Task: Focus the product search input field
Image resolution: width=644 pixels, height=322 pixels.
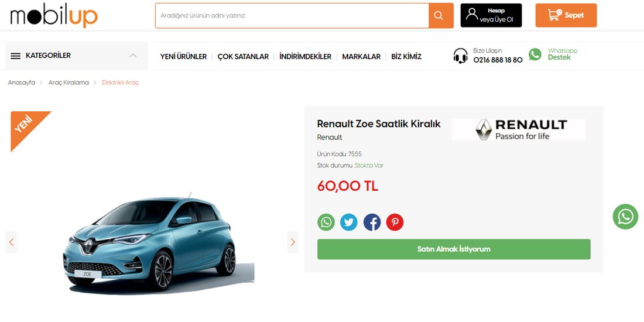Action: (x=292, y=16)
